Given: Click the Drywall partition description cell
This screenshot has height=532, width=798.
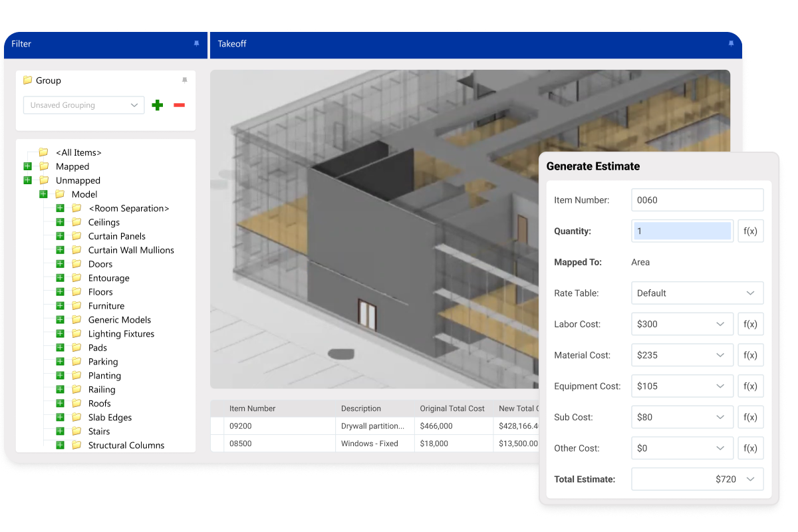Looking at the screenshot, I should [375, 426].
